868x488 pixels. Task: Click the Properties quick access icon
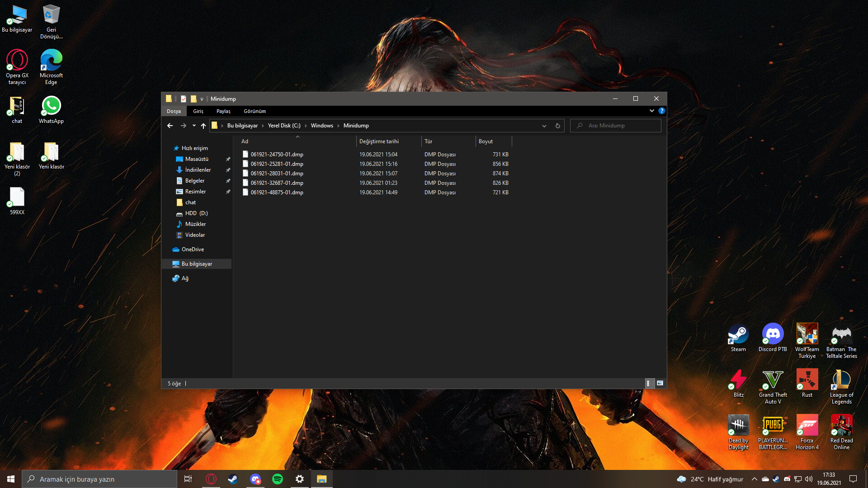click(184, 99)
